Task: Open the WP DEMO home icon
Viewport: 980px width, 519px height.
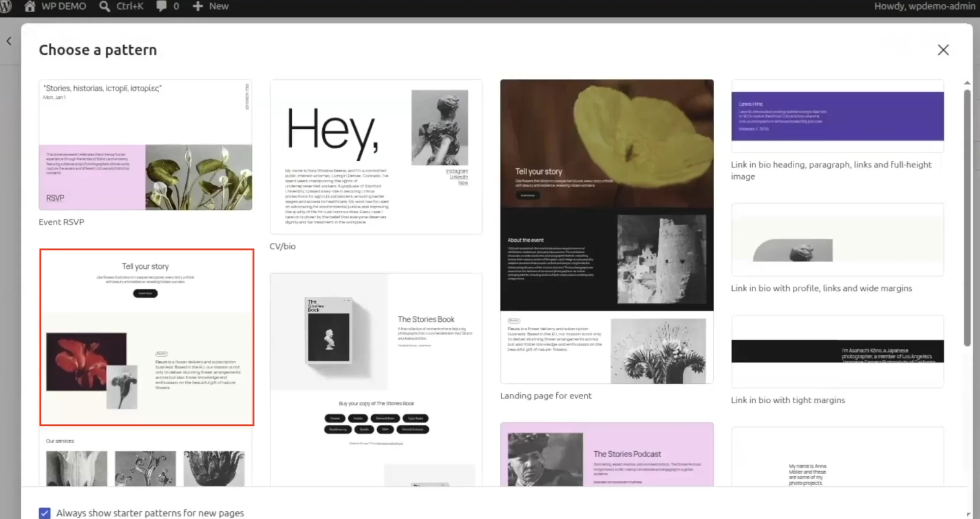Action: point(29,6)
